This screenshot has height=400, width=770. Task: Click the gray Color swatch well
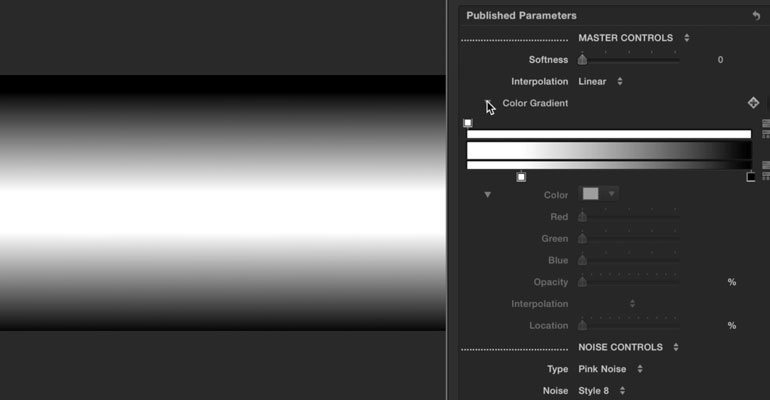click(x=590, y=194)
